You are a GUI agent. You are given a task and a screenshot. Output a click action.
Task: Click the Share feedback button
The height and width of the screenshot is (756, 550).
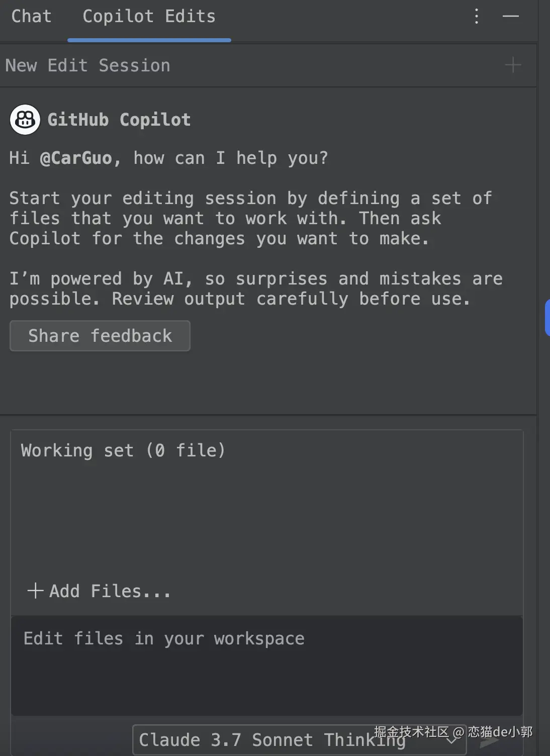coord(100,336)
